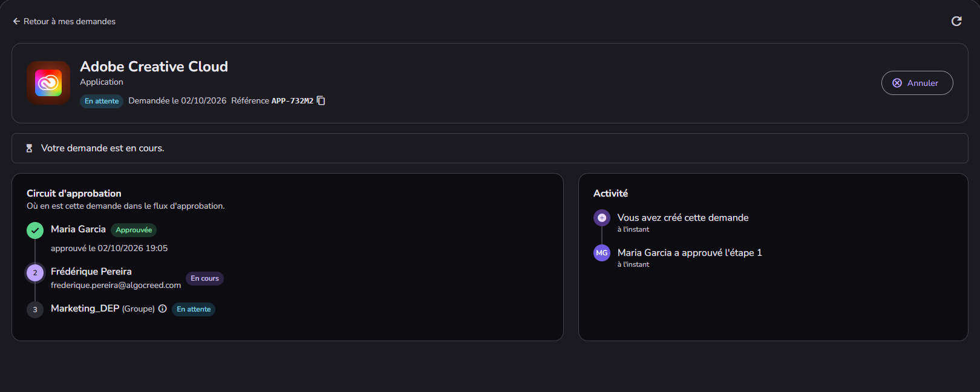Click the step 2 circle for Frédérique Pereira

[35, 273]
